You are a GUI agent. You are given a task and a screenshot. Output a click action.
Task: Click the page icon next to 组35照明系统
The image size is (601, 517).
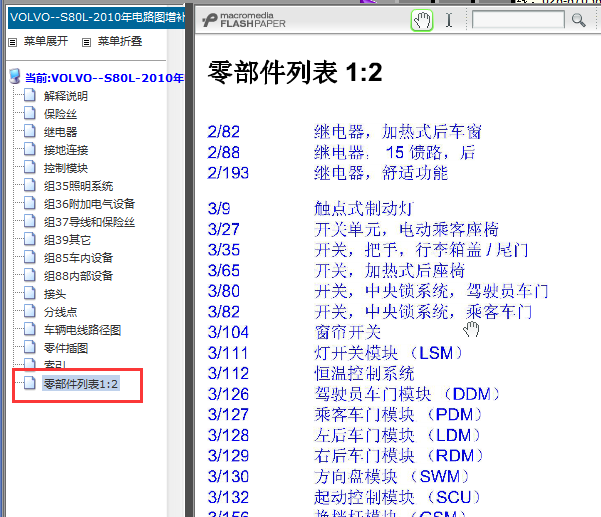pyautogui.click(x=30, y=185)
